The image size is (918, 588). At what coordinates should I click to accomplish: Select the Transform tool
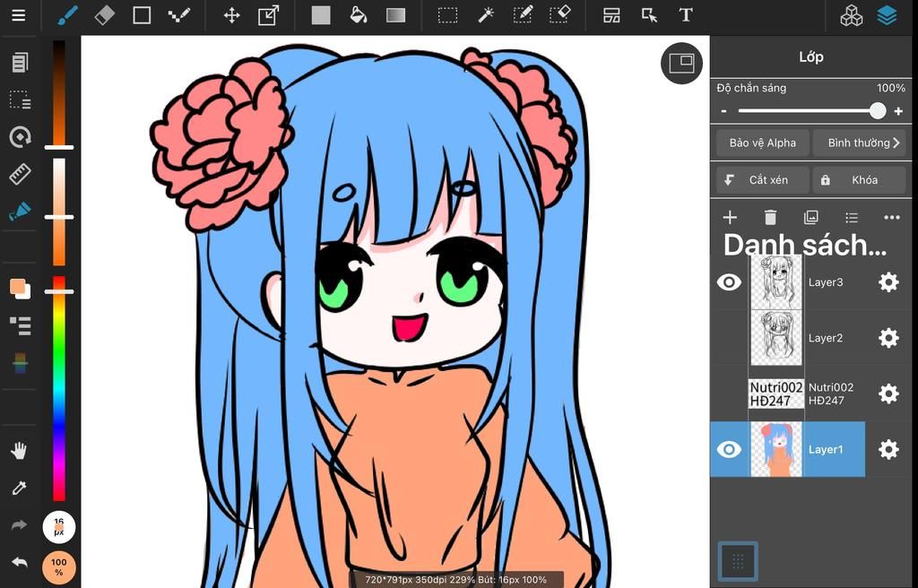click(x=268, y=15)
